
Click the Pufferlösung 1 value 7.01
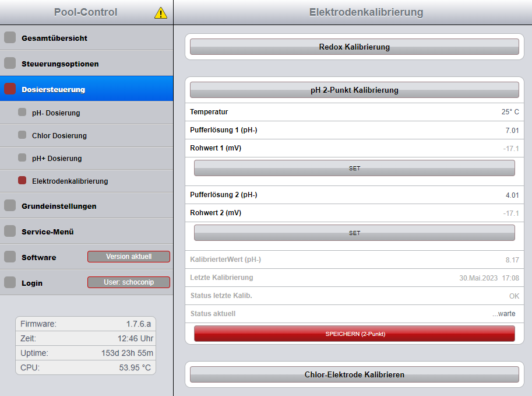(512, 131)
